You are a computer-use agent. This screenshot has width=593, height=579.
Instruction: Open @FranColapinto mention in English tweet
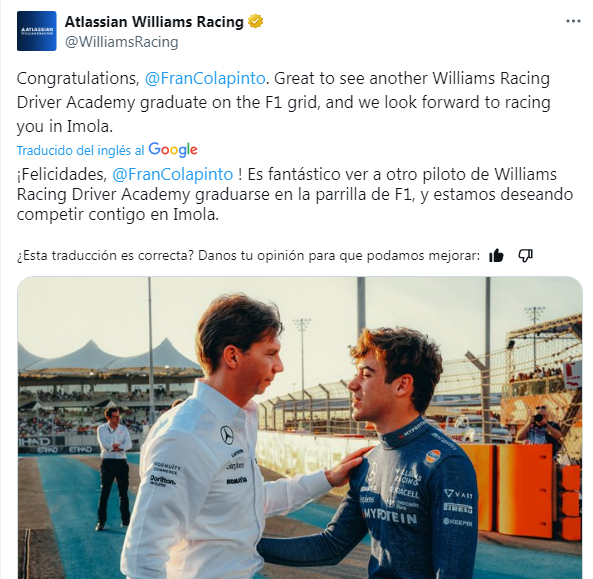pos(205,78)
